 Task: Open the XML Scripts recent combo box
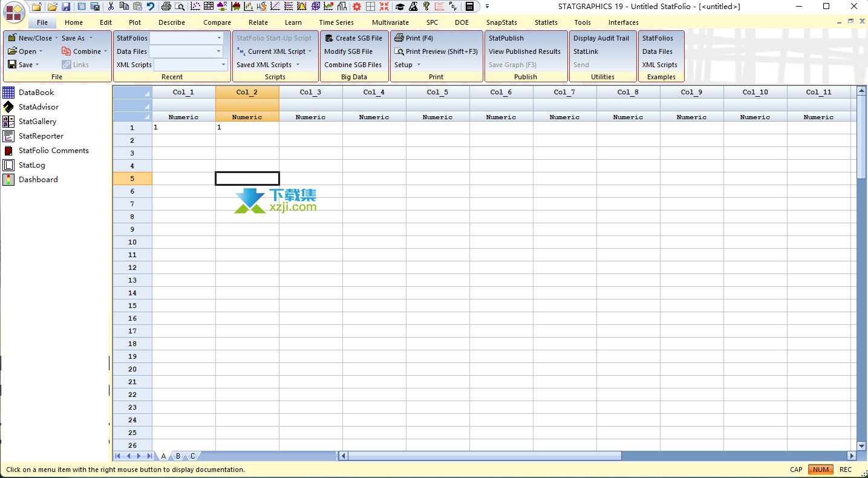[191, 65]
